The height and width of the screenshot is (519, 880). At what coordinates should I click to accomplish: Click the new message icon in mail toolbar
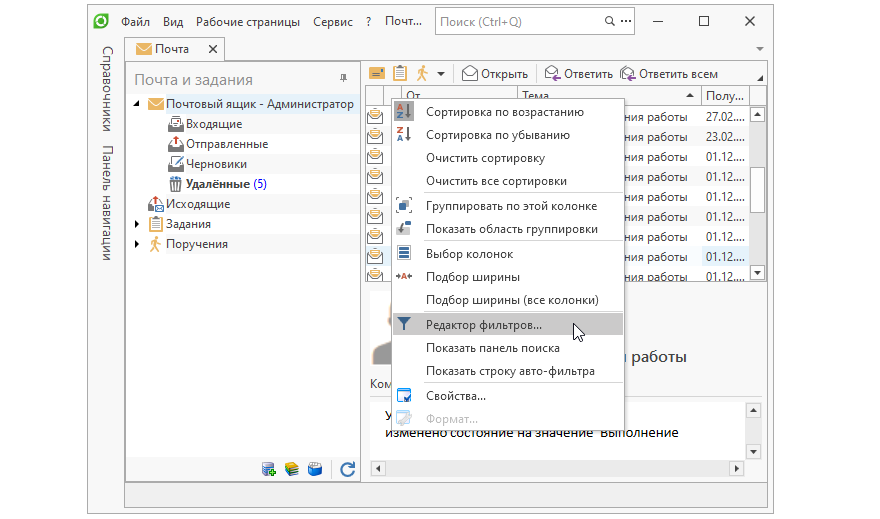[x=377, y=73]
